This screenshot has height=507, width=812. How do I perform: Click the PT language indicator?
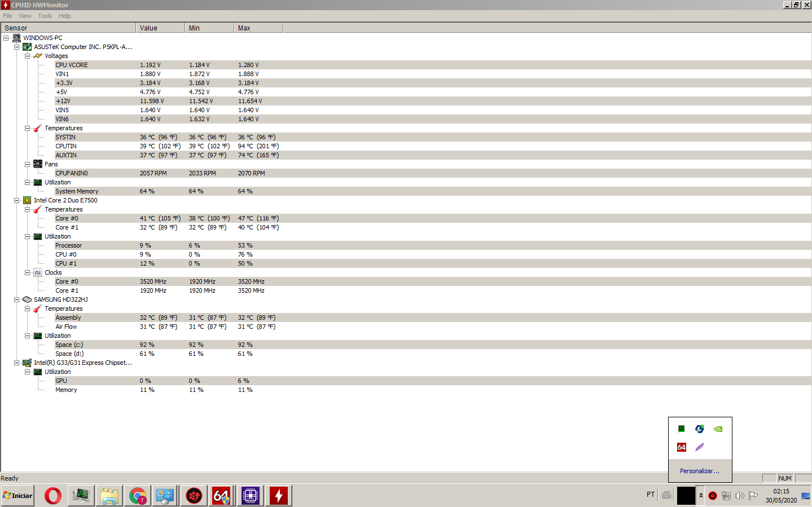[x=651, y=495]
